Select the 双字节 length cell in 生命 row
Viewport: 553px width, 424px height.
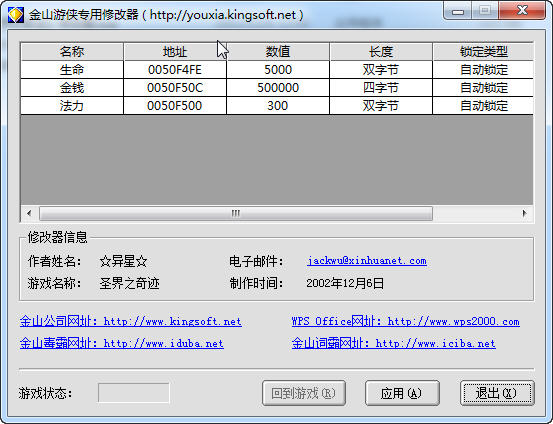(x=381, y=69)
